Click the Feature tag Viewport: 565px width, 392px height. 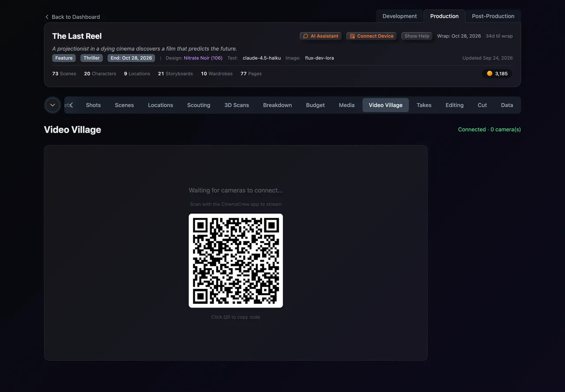pyautogui.click(x=64, y=58)
